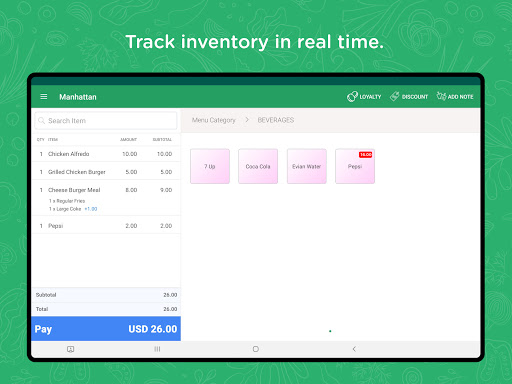Add 7 Up to the order

(210, 166)
